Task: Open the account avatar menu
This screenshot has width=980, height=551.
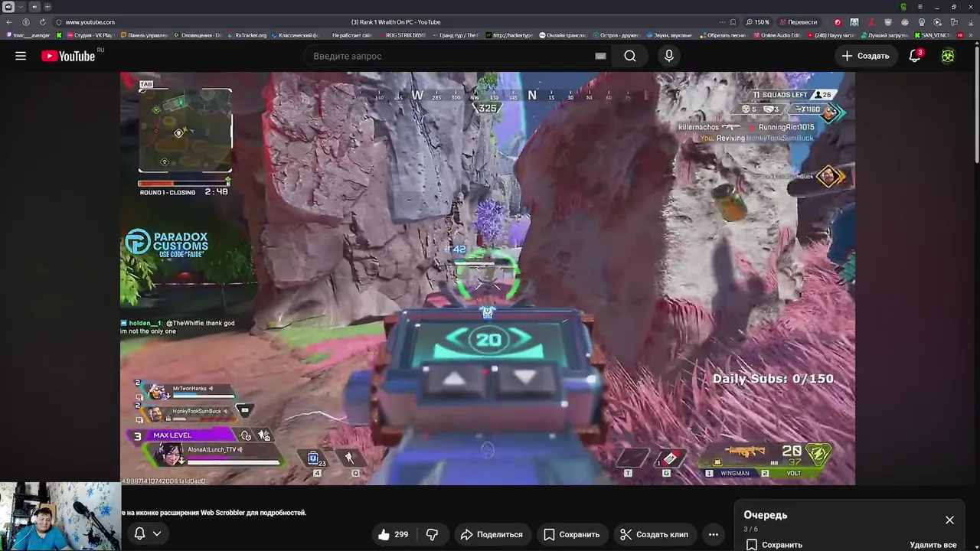Action: coord(948,56)
